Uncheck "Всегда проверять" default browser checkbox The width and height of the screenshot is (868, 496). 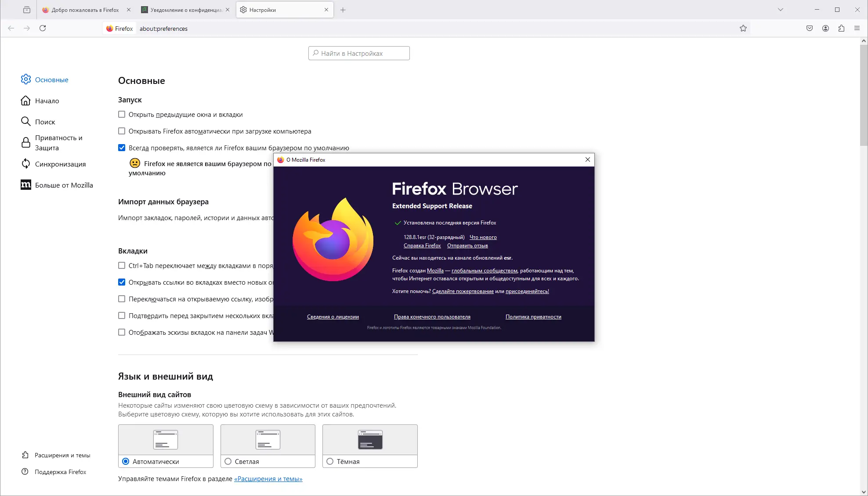(x=122, y=148)
